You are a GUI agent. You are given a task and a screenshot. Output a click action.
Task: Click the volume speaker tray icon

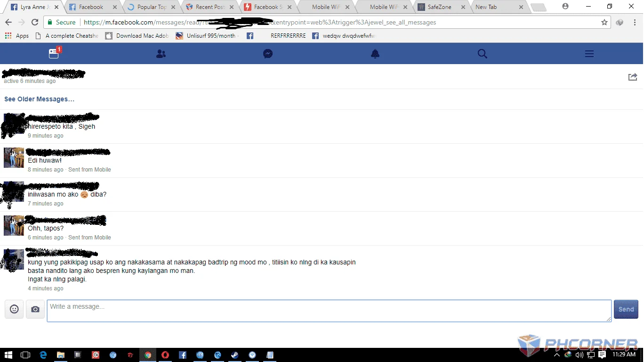579,355
